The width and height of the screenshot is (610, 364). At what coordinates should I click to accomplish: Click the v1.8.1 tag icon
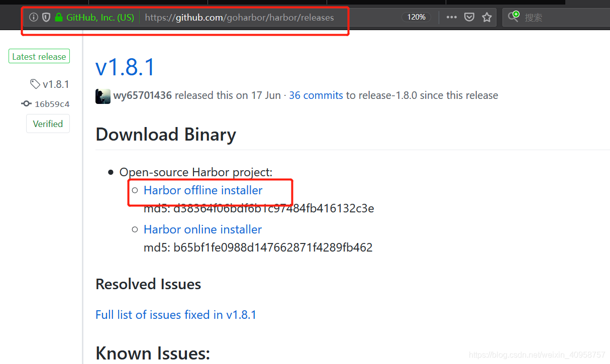coord(35,84)
